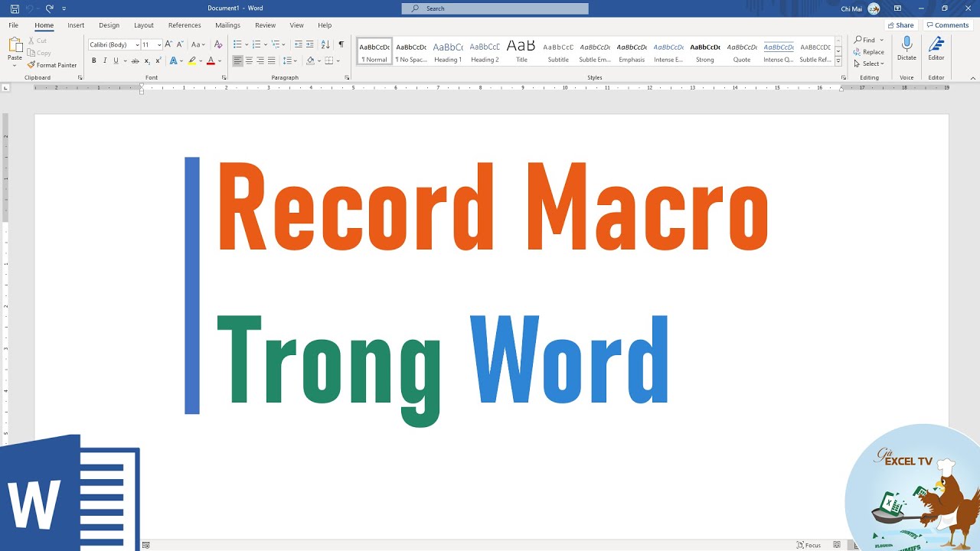Insert a bulleted list
The height and width of the screenshot is (551, 980).
pyautogui.click(x=237, y=44)
